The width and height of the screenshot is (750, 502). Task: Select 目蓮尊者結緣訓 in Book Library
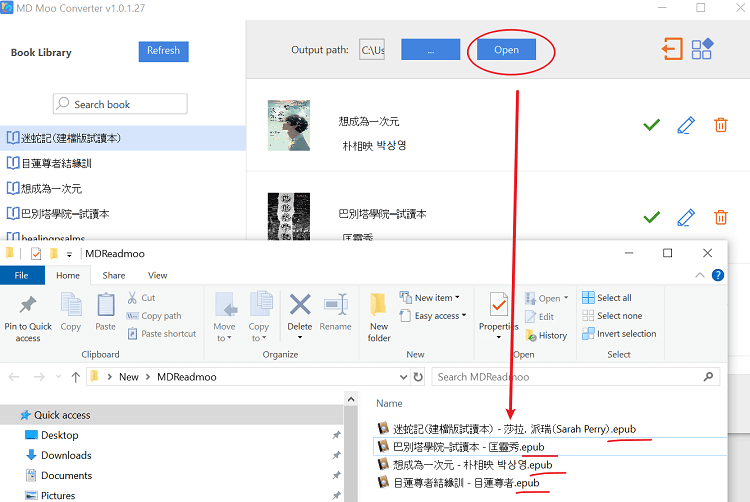[123, 163]
